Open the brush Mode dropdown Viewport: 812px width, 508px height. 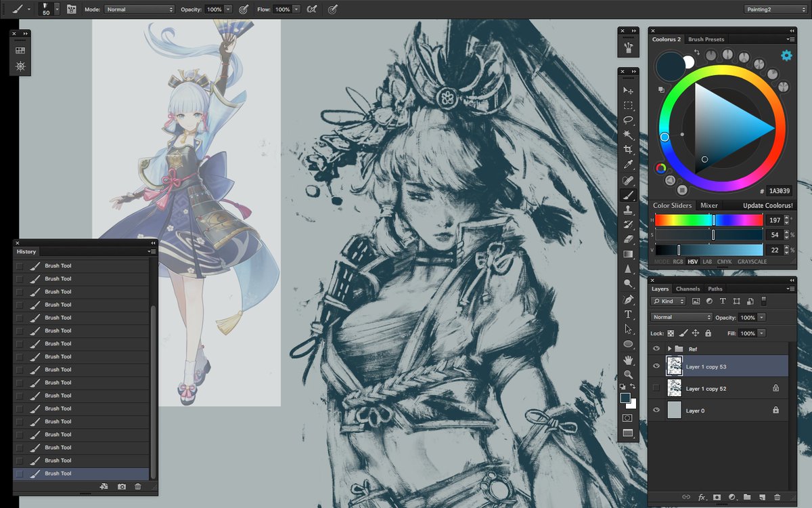tap(139, 9)
